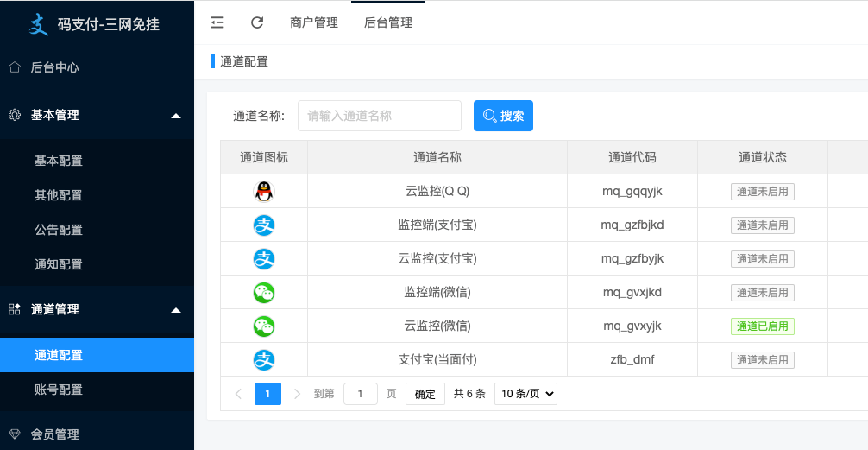Image resolution: width=868 pixels, height=450 pixels.
Task: Click the 通道名称 column header
Action: pos(437,157)
